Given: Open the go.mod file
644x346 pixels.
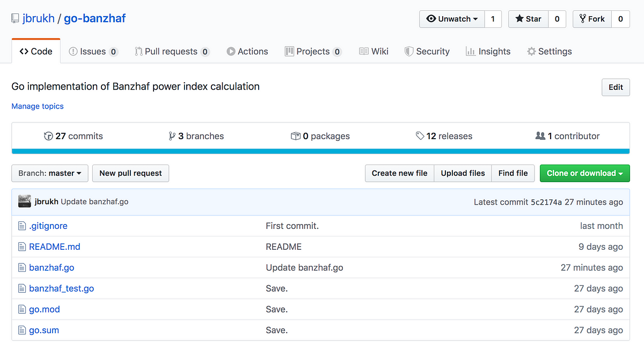Looking at the screenshot, I should [x=45, y=309].
